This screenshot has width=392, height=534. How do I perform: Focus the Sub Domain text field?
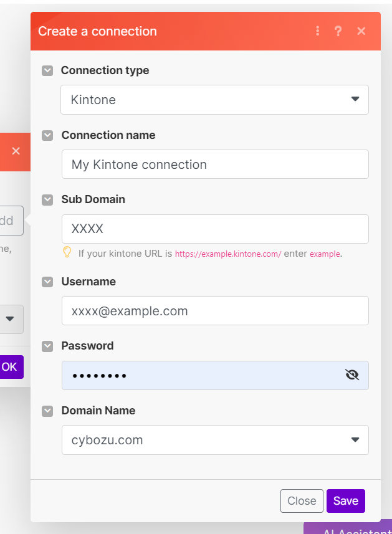(x=214, y=229)
